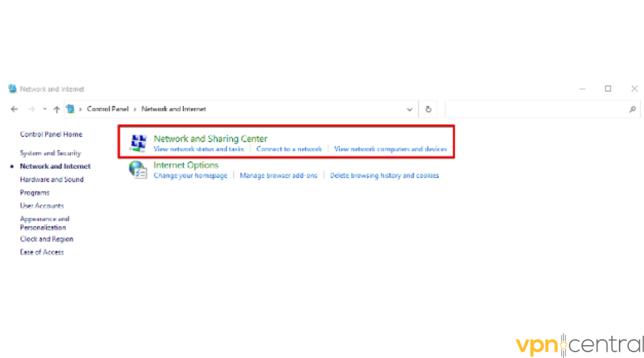Open System and Security category
Image resolution: width=644 pixels, height=358 pixels.
[x=50, y=153]
